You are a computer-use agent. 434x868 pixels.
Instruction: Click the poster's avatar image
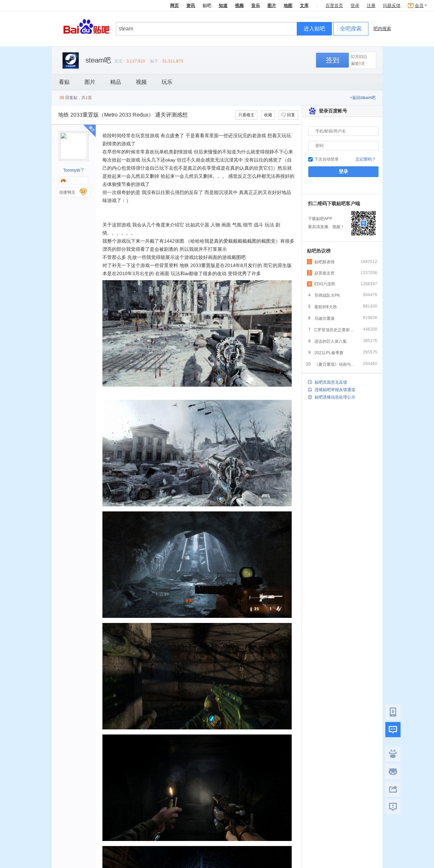point(74,146)
